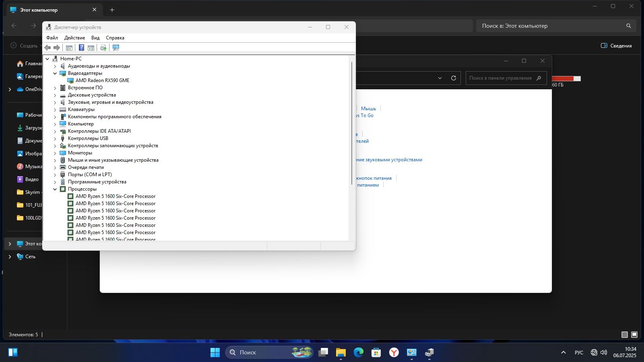Open Музыка folder in sidebar

pos(29,167)
